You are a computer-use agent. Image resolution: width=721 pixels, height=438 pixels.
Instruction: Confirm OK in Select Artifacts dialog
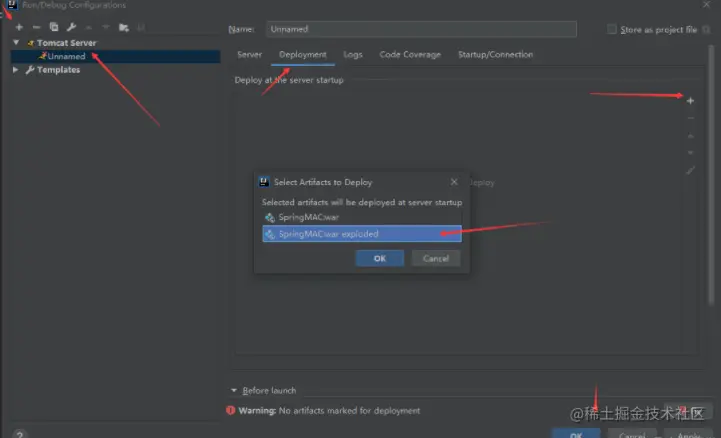(379, 258)
